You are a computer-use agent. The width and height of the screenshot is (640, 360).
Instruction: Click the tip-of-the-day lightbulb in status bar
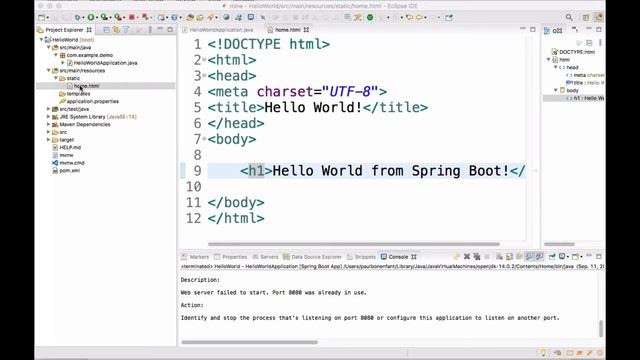[543, 353]
